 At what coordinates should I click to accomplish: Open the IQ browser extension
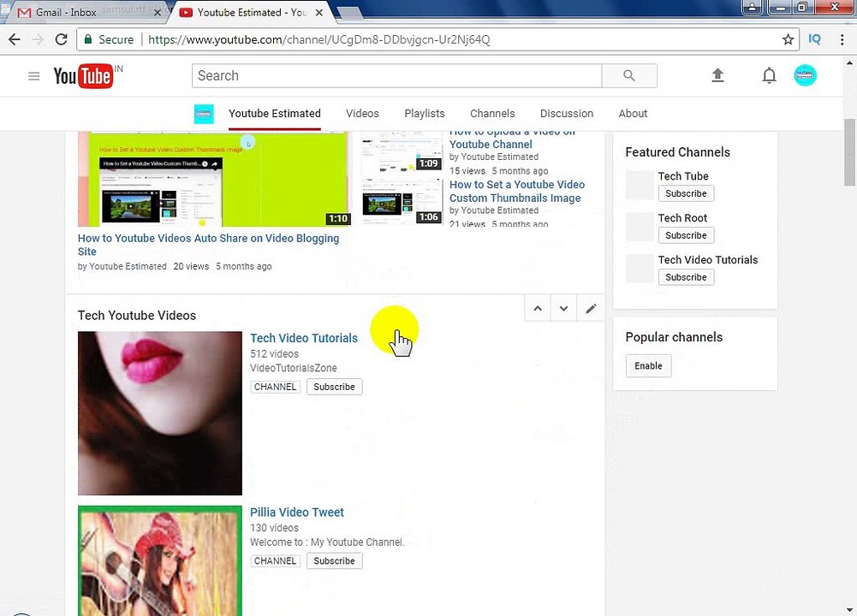tap(814, 39)
